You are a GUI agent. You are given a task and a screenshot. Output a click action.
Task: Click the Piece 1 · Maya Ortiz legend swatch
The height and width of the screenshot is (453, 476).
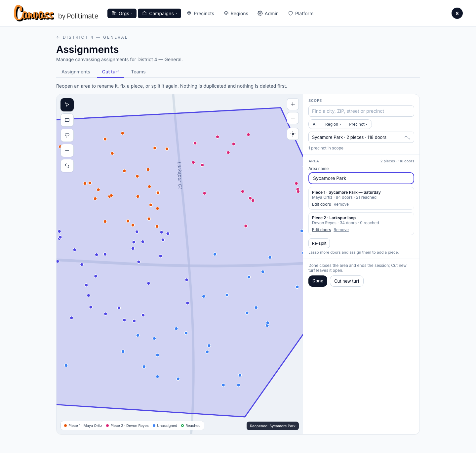(x=65, y=426)
